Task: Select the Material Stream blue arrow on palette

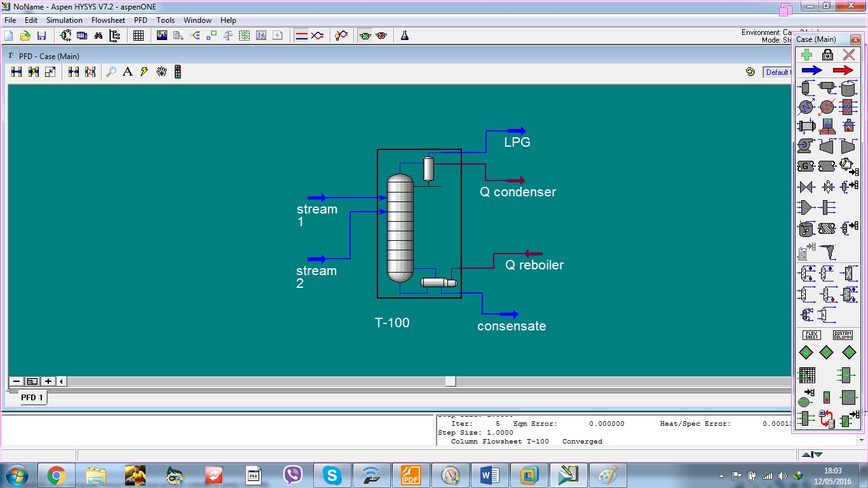Action: (x=811, y=70)
